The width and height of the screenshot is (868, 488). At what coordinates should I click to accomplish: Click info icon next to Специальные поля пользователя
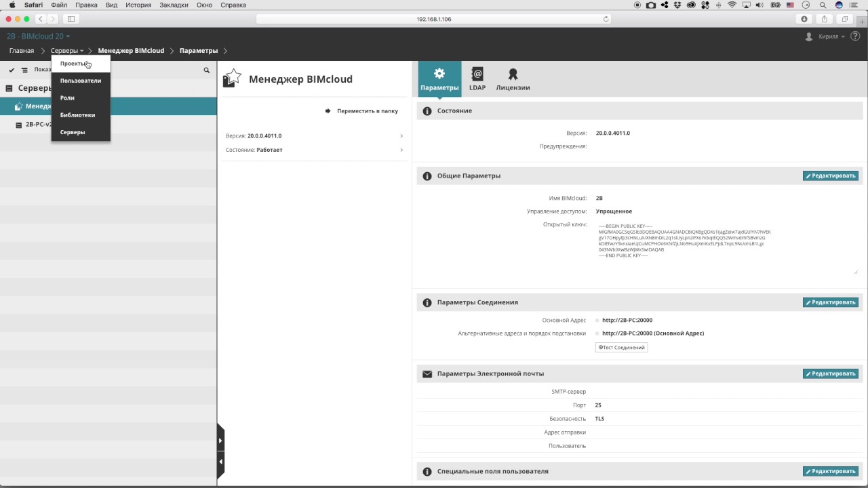427,472
